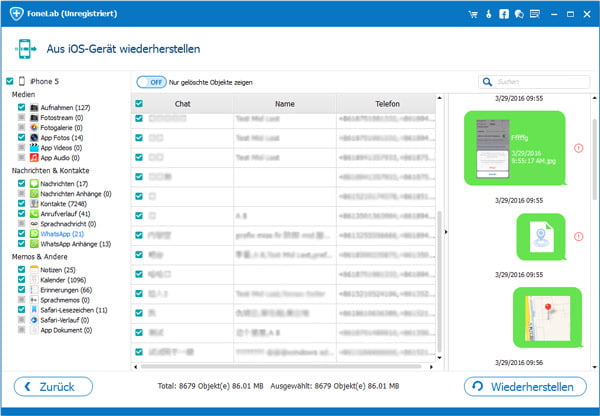600x416 pixels.
Task: Click the magnifier icon in search box
Action: point(487,81)
